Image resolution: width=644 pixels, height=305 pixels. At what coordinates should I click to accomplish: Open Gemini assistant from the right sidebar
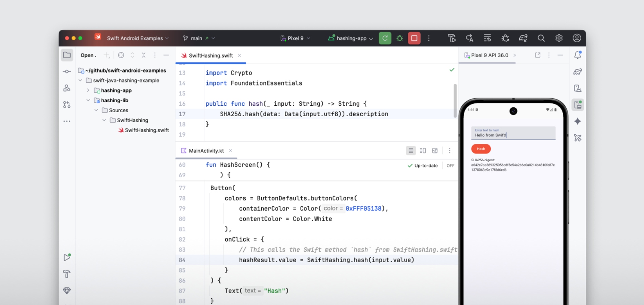click(x=578, y=121)
